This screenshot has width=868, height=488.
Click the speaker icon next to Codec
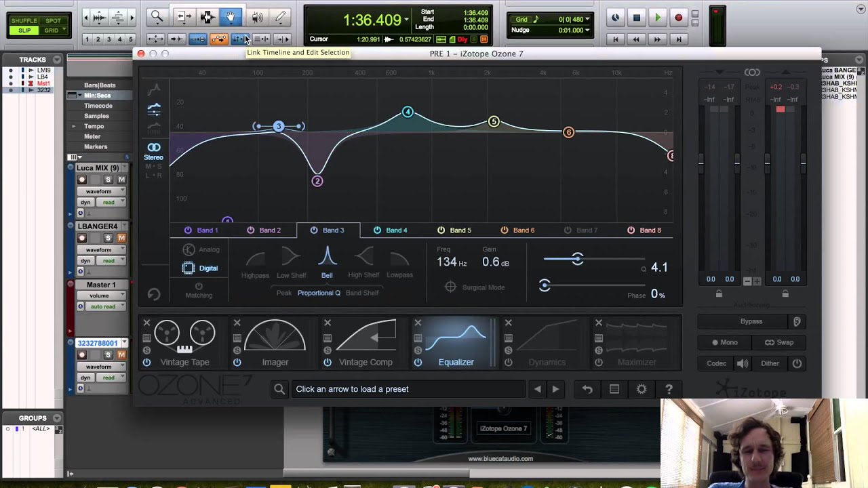click(x=743, y=363)
